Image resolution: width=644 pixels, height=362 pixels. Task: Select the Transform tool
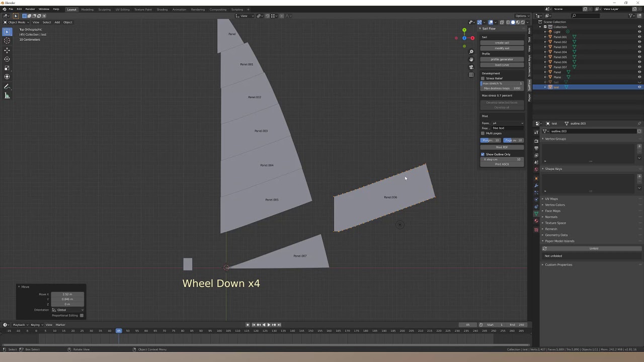pyautogui.click(x=7, y=76)
